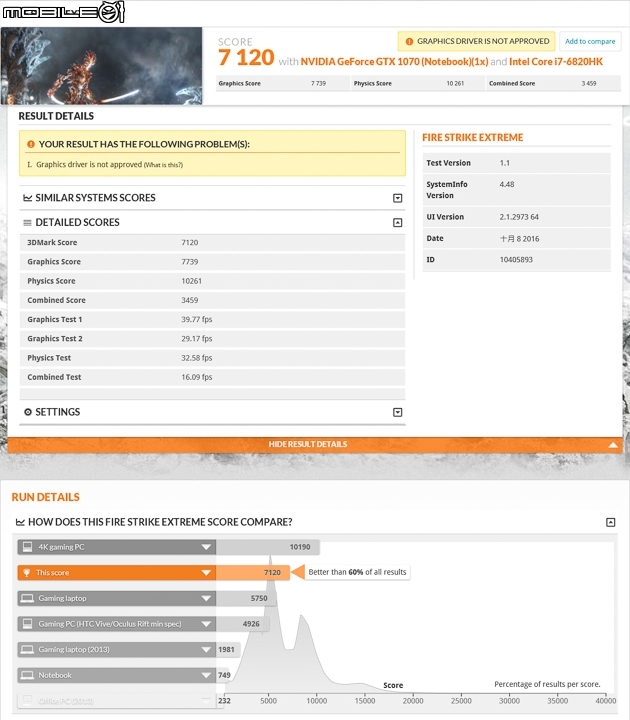Click laptop icon in Gaming laptop (2013) row
This screenshot has width=630, height=720.
click(x=28, y=649)
